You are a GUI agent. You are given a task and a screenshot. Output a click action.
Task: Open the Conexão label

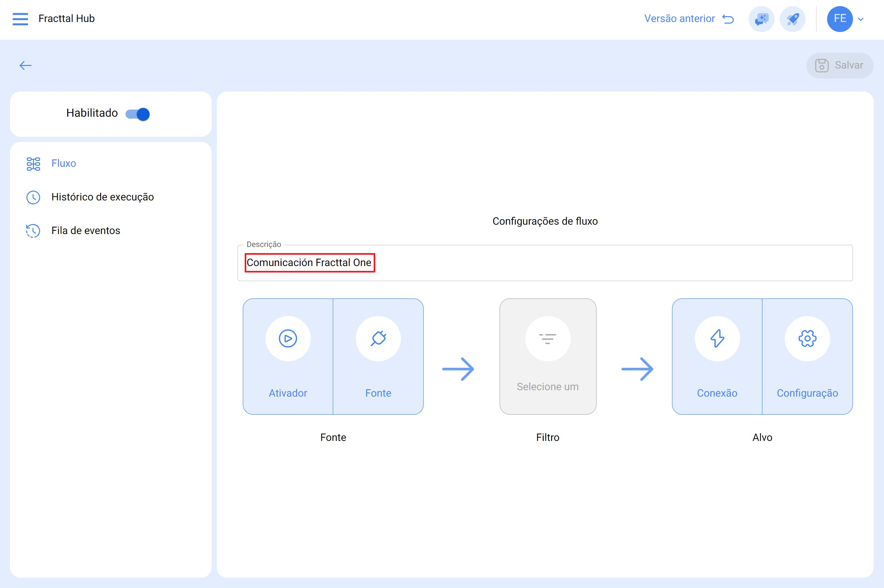pyautogui.click(x=717, y=393)
